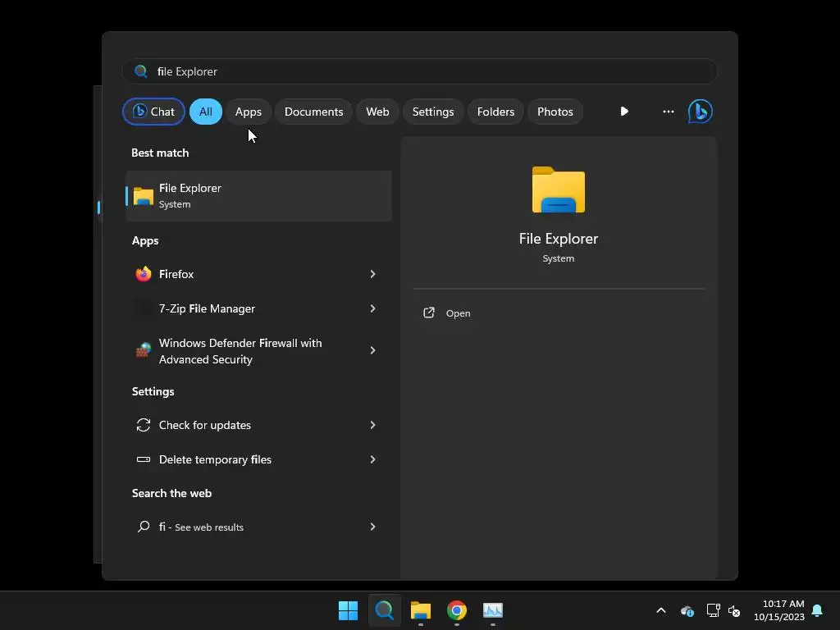Viewport: 840px width, 630px height.
Task: Click into the file Explorer search field
Action: 419,71
